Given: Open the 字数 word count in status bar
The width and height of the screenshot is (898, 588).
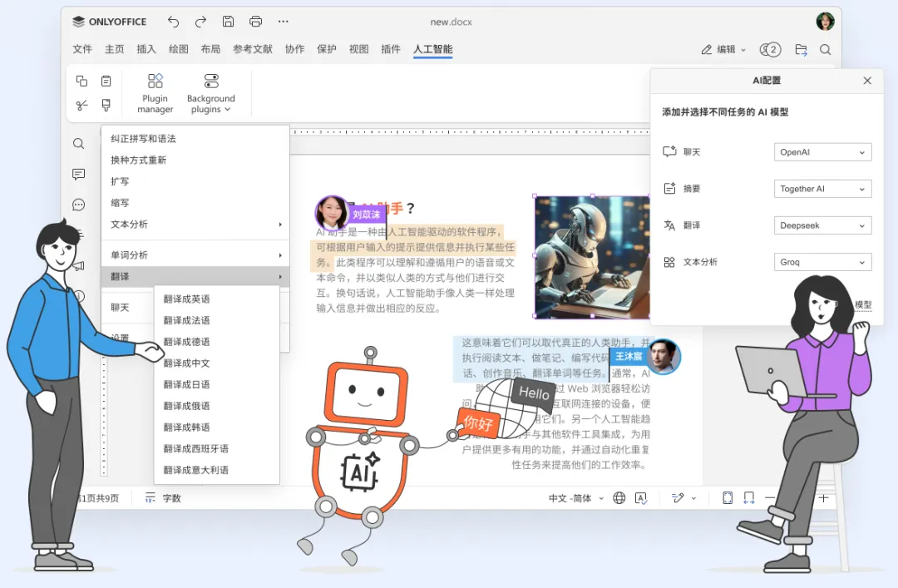Looking at the screenshot, I should click(163, 498).
